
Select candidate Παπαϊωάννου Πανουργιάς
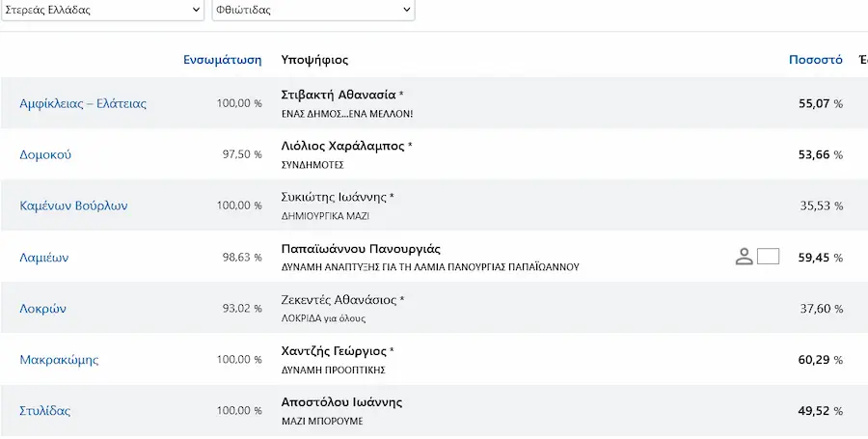tap(361, 249)
